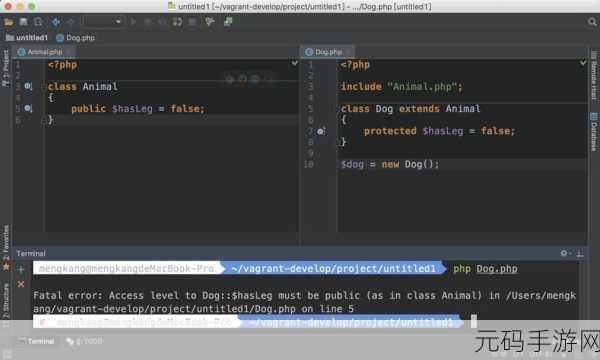Viewport: 600px width, 360px height.
Task: Collapse the Animal class at closing brace
Action: pos(44,121)
